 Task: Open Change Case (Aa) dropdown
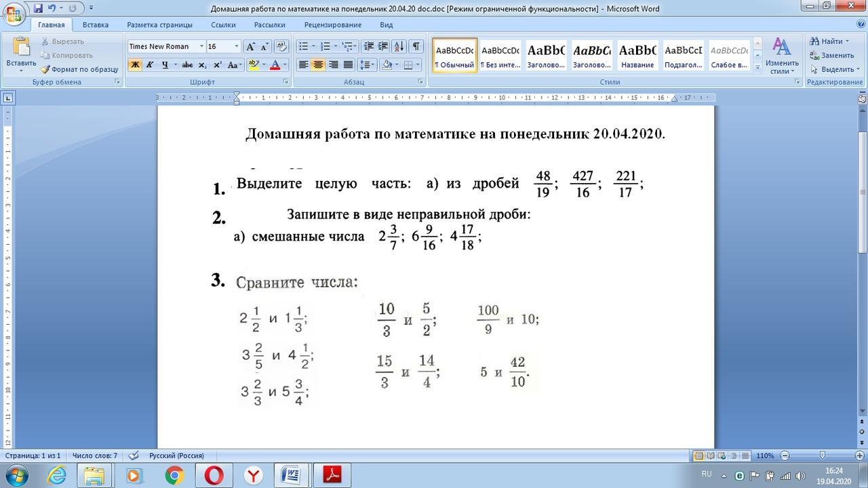tap(235, 65)
